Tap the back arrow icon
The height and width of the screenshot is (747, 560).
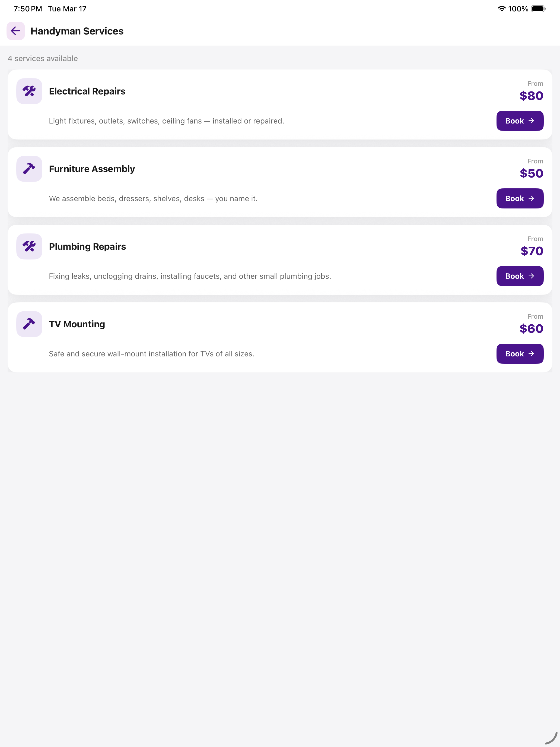point(15,31)
